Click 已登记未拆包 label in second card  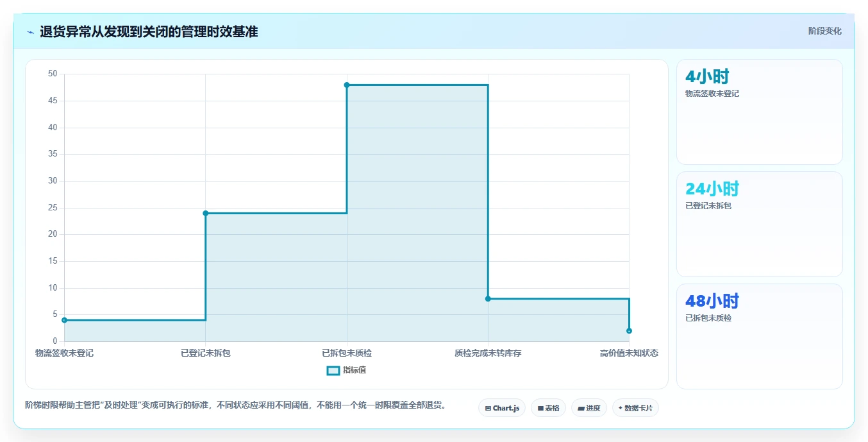pos(708,206)
